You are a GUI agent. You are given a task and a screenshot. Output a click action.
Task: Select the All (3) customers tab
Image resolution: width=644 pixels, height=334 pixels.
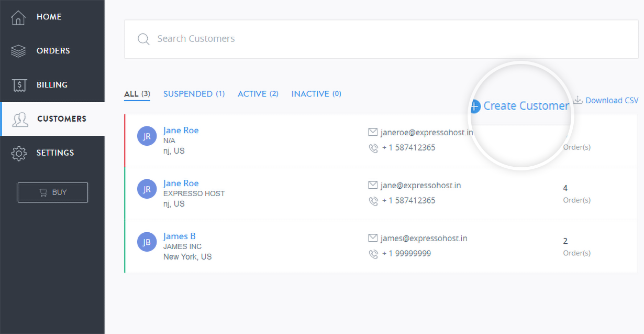[137, 94]
